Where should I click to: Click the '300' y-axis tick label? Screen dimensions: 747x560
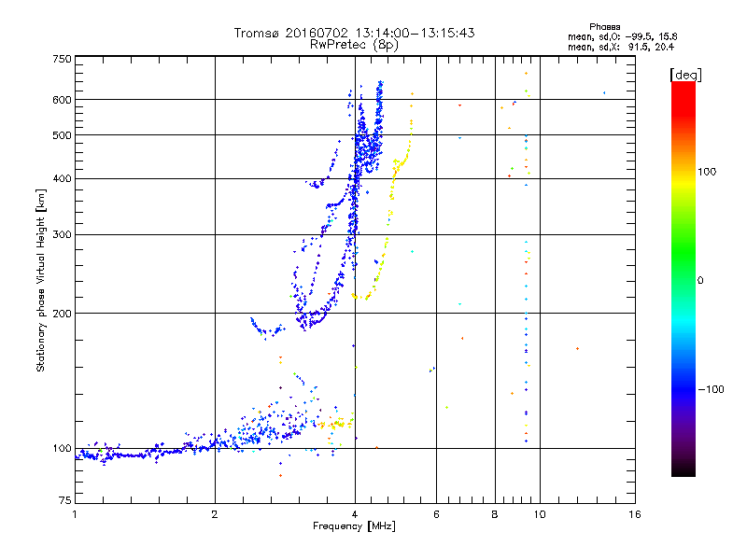[62, 235]
